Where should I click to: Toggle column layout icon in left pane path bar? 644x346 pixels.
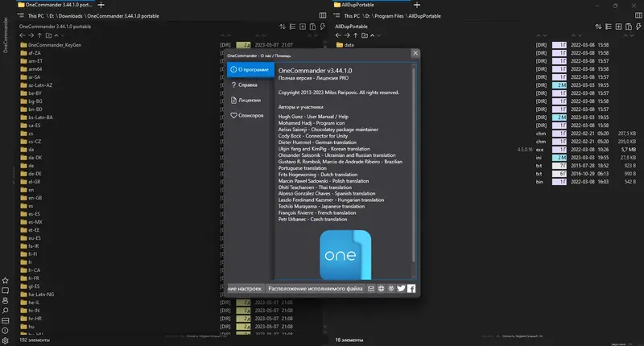[323, 15]
